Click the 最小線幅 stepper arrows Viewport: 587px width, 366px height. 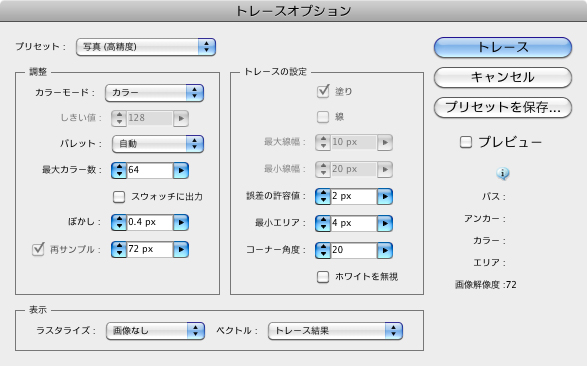tap(323, 170)
